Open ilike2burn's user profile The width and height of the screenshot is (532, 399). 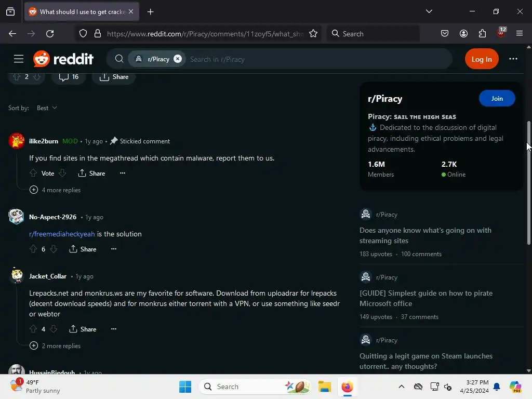[x=44, y=141]
